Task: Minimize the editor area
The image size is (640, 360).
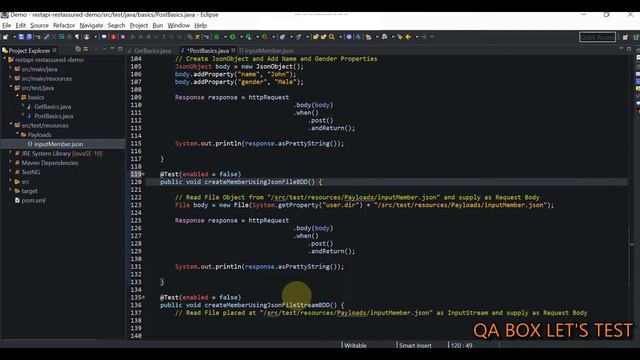Action: [x=621, y=49]
